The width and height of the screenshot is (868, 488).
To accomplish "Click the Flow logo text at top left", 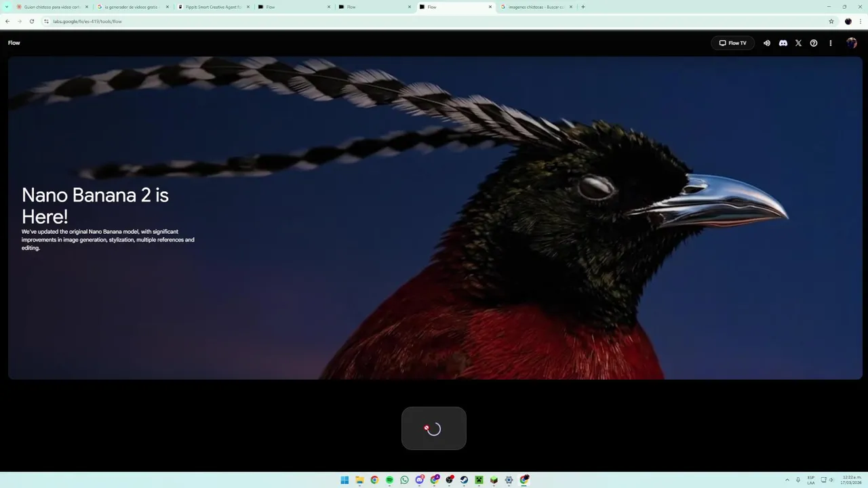I will (x=14, y=43).
